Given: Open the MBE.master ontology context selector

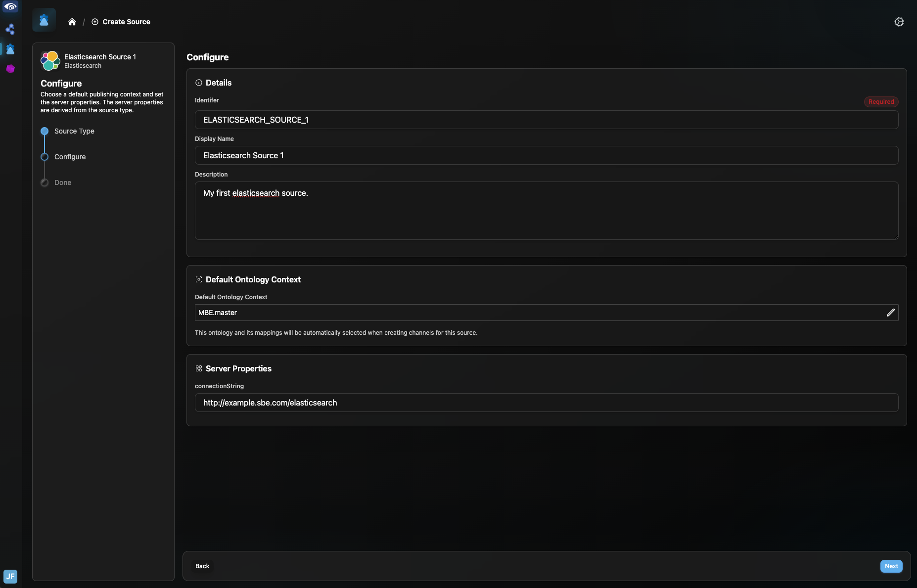Looking at the screenshot, I should point(539,313).
